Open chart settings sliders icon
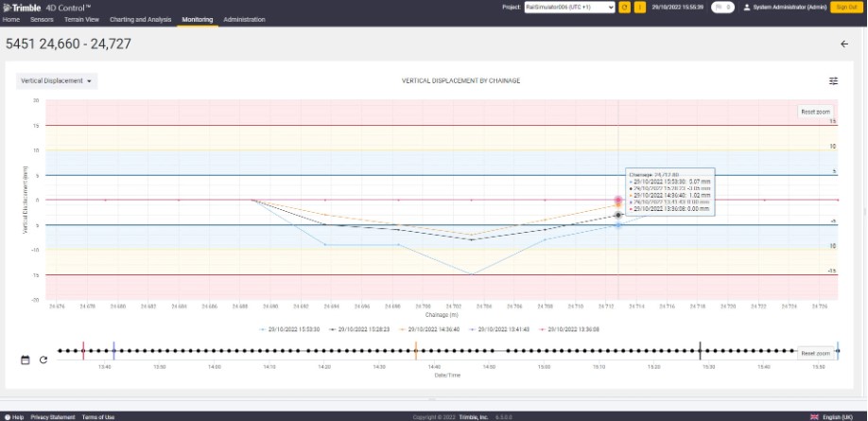868x421 pixels. coord(833,81)
